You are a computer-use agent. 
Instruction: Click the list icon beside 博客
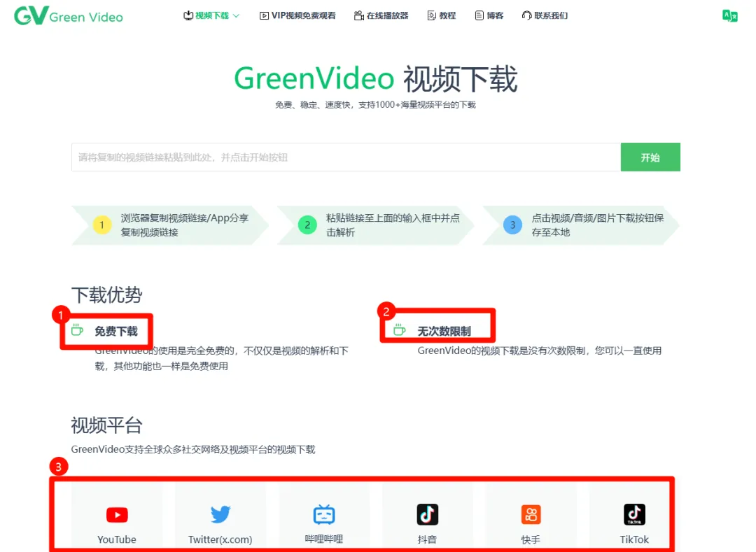[x=479, y=16]
